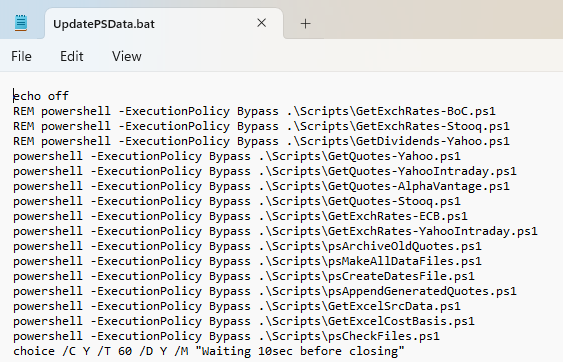Click the REM line with GetExchRates-Stooq.ps1
This screenshot has height=362, width=563.
[261, 126]
